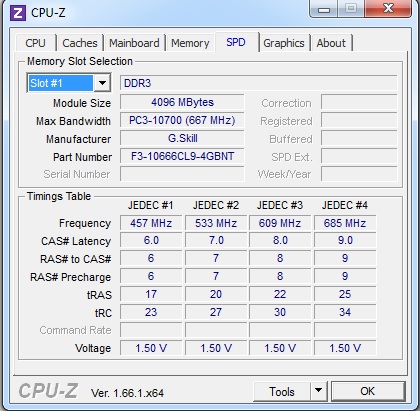Click the tRC value 34
Screen dimensions: 420x411
pyautogui.click(x=345, y=312)
